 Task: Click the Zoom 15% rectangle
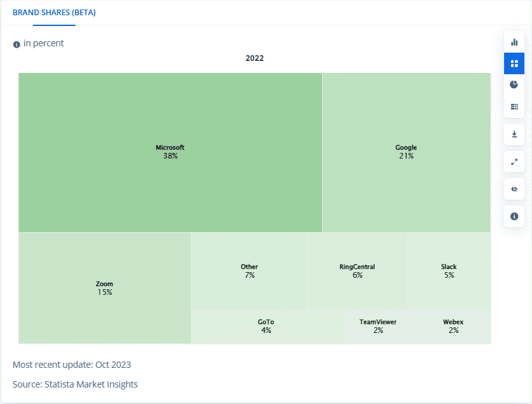click(104, 288)
